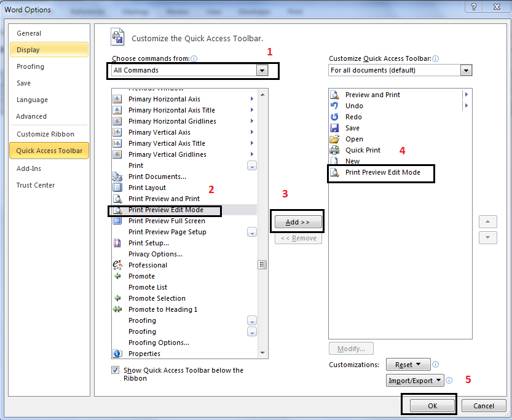
Task: Go to Customize Ribbon category
Action: tap(49, 134)
